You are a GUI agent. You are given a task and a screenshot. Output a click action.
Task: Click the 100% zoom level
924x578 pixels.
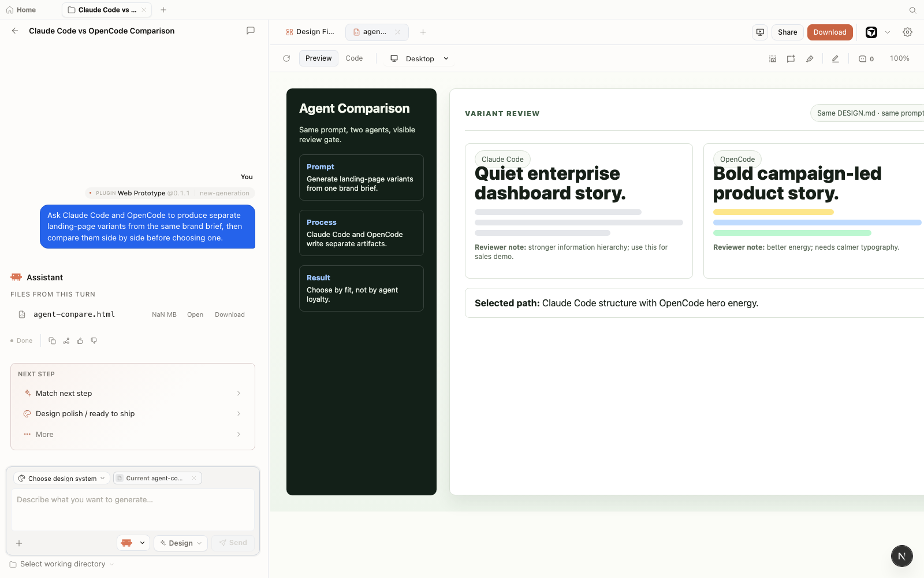point(899,58)
